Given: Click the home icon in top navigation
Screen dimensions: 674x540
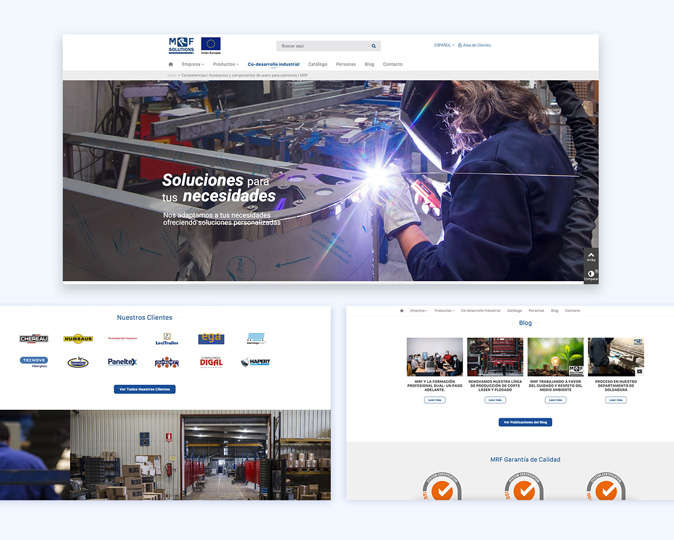Looking at the screenshot, I should tap(171, 64).
